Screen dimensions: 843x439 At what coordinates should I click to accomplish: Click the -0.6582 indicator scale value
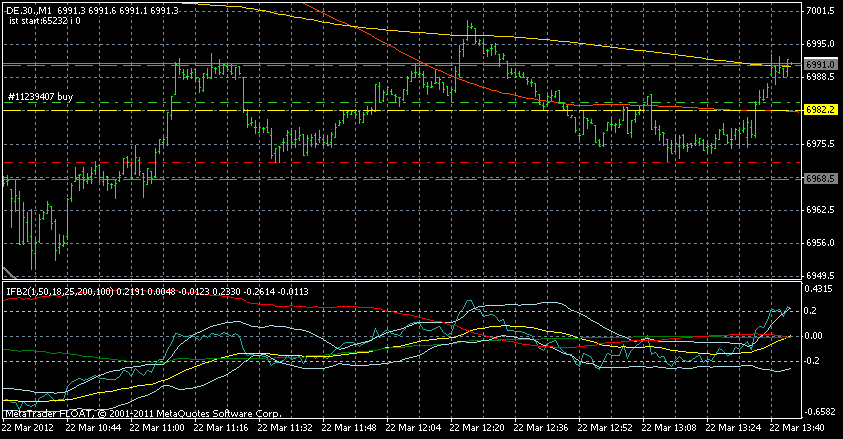[x=820, y=412]
